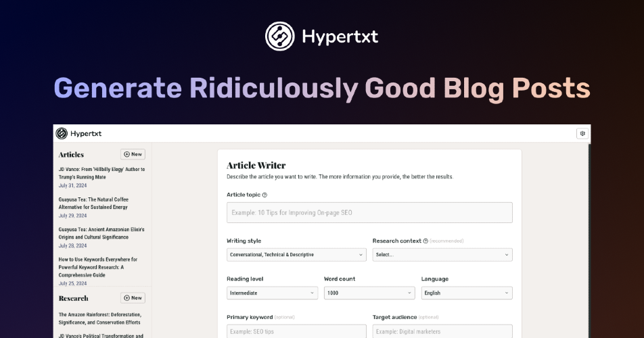Open the Word count dropdown

tap(369, 293)
